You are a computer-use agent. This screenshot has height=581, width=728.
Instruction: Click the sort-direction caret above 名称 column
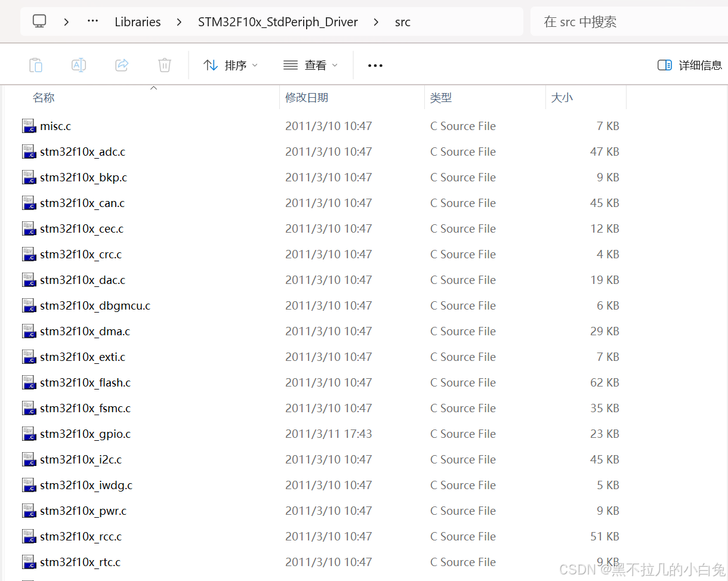153,88
